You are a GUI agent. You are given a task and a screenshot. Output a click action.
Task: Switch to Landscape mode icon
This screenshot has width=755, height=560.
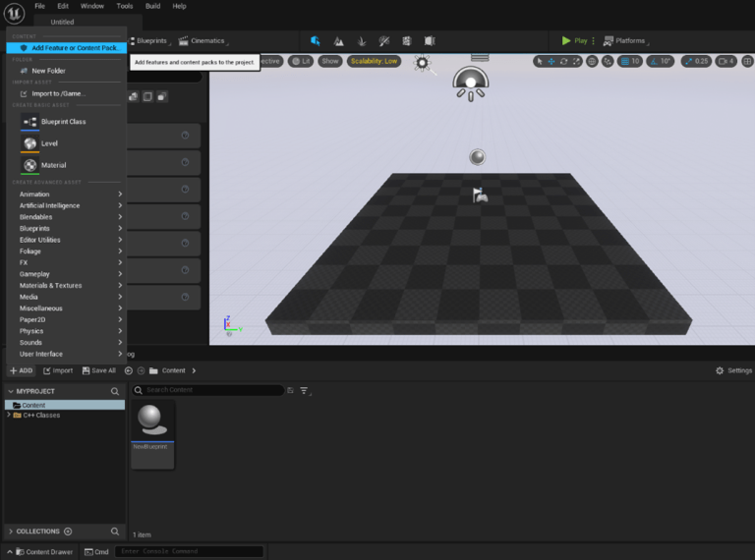point(338,41)
